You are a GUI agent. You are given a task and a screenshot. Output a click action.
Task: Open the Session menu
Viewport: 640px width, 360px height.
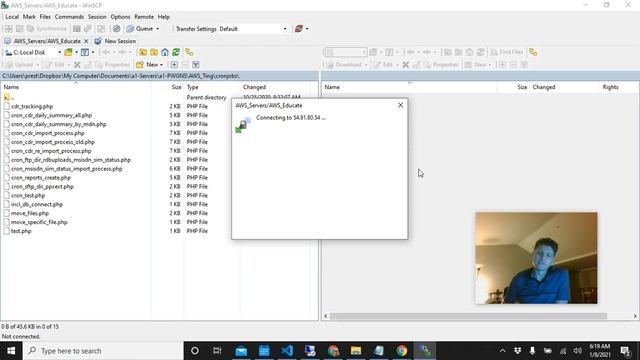97,17
